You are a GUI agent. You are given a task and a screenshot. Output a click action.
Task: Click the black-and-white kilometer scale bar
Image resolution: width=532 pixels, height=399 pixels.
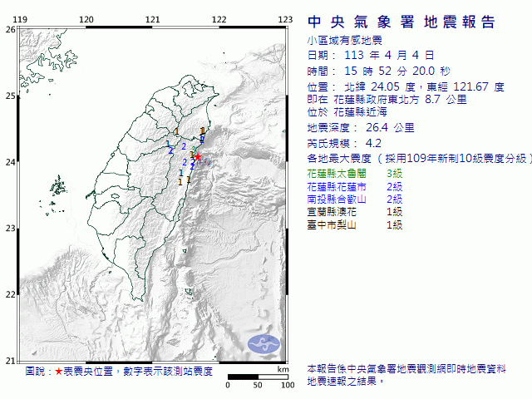pos(258,377)
